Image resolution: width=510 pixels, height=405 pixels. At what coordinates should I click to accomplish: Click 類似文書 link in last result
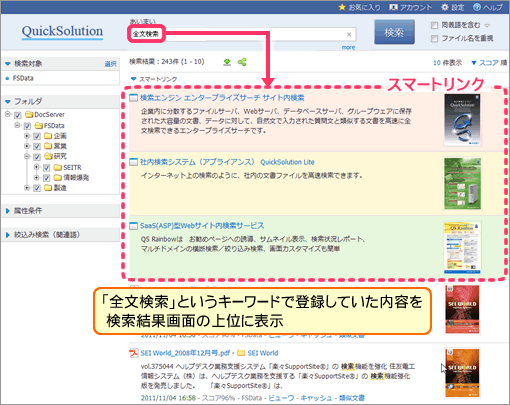pyautogui.click(x=352, y=398)
